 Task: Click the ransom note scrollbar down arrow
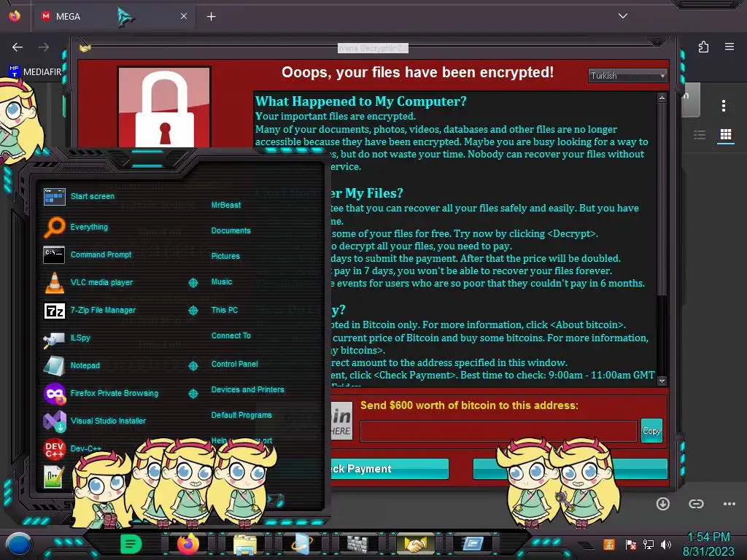[x=662, y=381]
